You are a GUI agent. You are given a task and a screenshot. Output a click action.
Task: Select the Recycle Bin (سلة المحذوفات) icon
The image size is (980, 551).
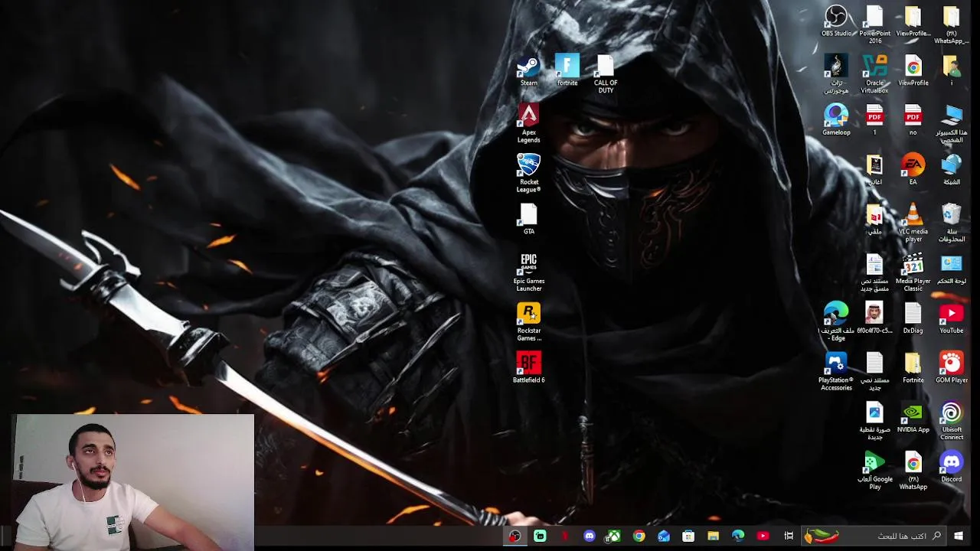click(951, 223)
